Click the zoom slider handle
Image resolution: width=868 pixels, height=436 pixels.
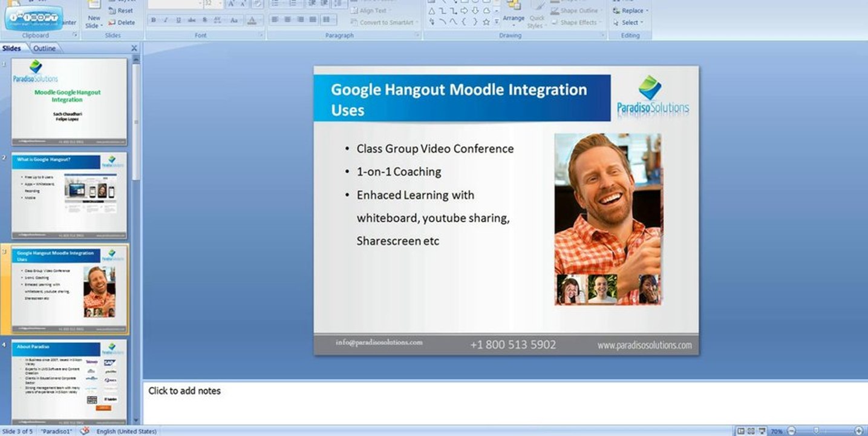click(x=816, y=431)
